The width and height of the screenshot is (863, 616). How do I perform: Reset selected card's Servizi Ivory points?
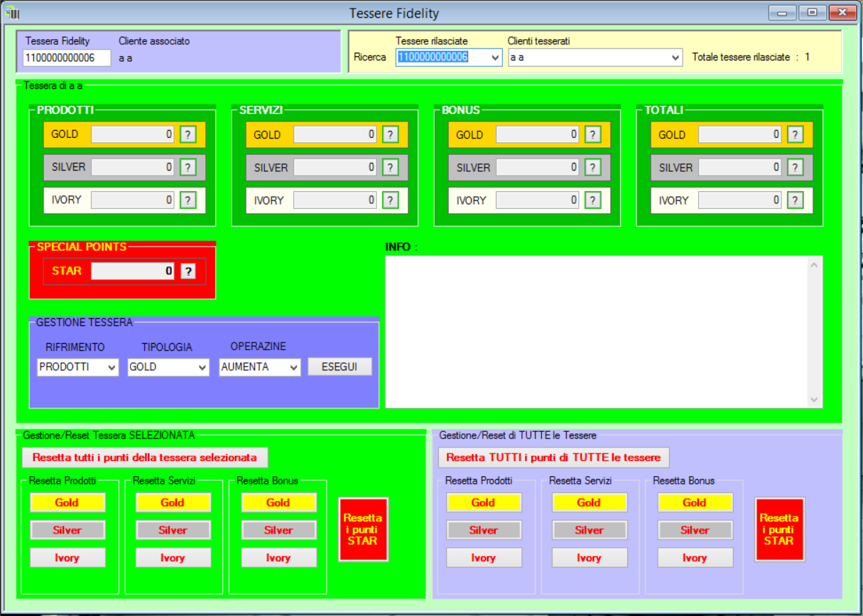pyautogui.click(x=173, y=558)
